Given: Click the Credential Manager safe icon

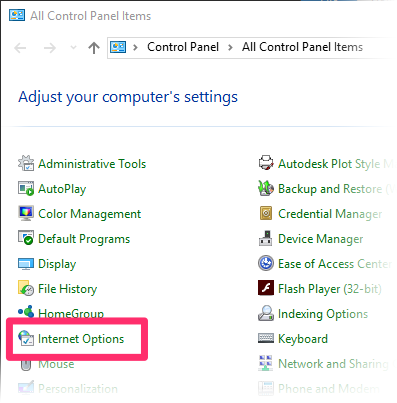Looking at the screenshot, I should click(266, 213).
